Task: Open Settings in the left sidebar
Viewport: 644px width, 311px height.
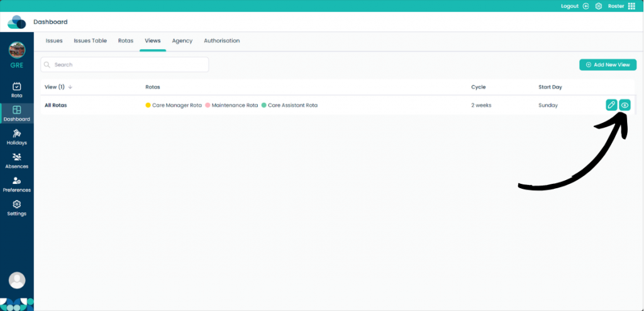Action: [17, 208]
